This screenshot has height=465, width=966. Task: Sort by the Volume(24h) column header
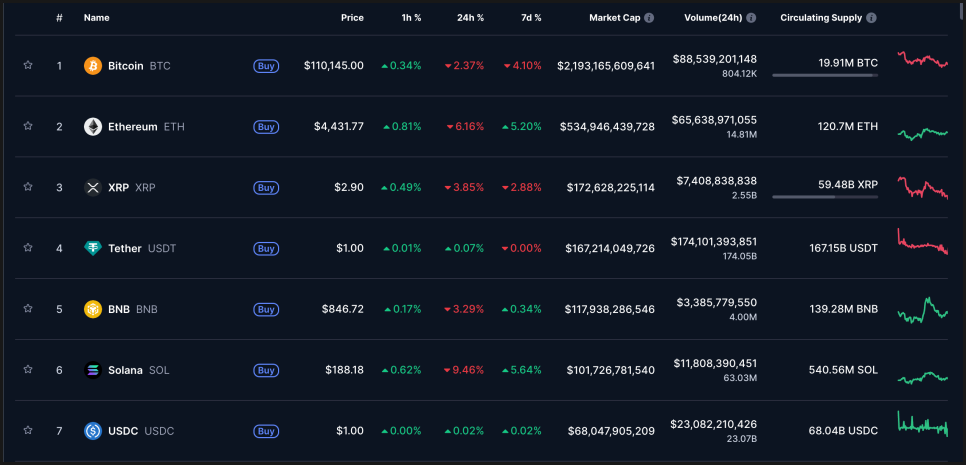pos(713,18)
